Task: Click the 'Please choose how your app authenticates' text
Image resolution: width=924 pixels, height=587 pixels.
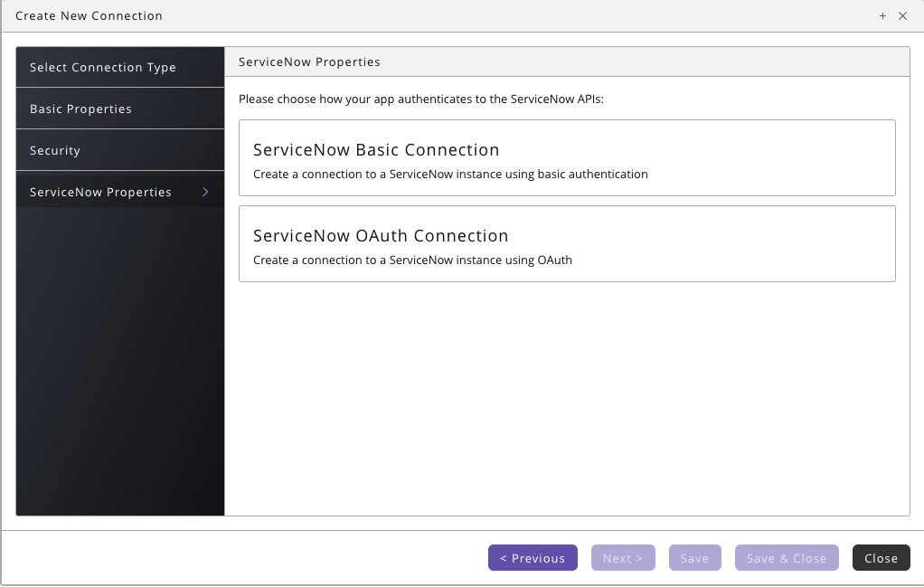Action: [420, 99]
